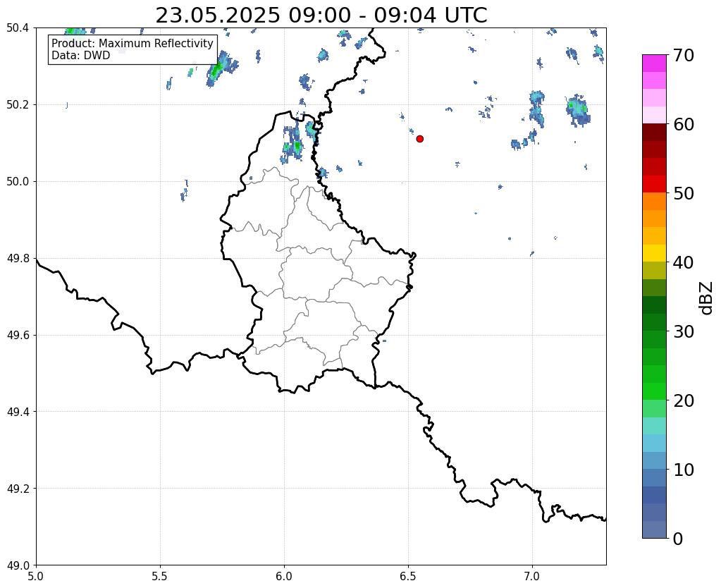721x588 pixels.
Task: Click the 50.4 latitude axis label
Action: (x=18, y=28)
